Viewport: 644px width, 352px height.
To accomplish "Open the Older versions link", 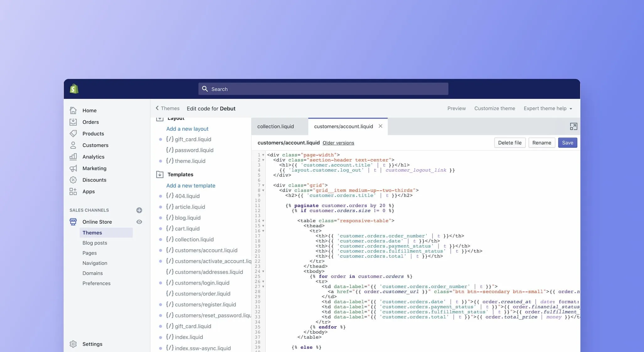I will pos(338,143).
